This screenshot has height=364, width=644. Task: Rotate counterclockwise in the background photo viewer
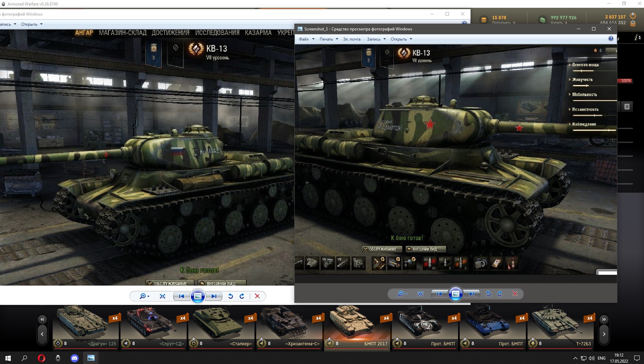tap(230, 296)
